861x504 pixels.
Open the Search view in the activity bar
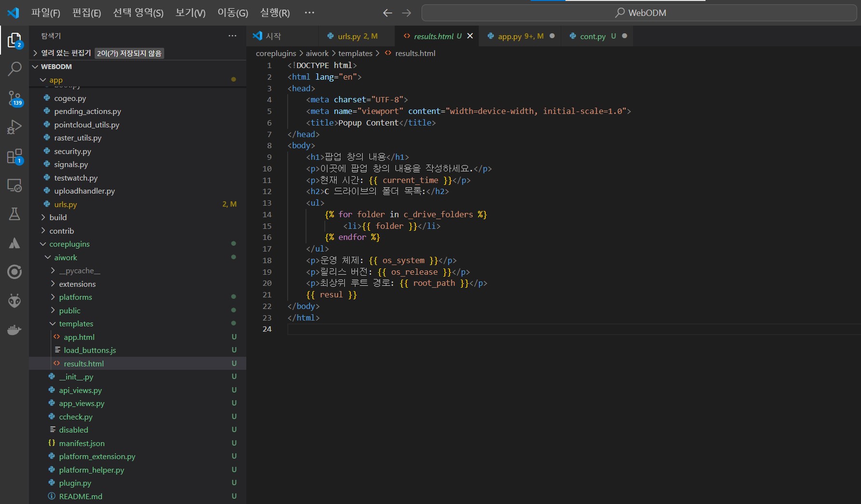tap(14, 69)
